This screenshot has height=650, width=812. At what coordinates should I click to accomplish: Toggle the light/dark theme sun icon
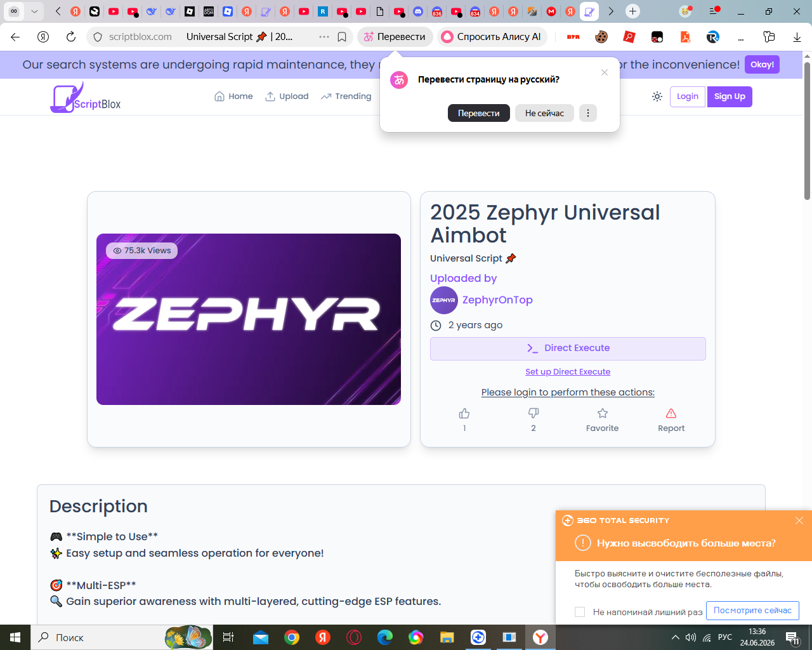(x=657, y=96)
